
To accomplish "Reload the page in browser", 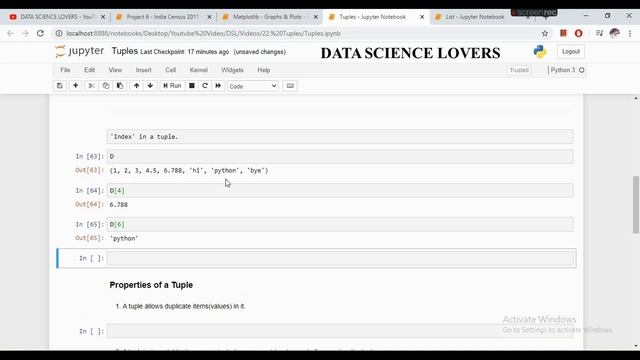I will click(x=40, y=33).
